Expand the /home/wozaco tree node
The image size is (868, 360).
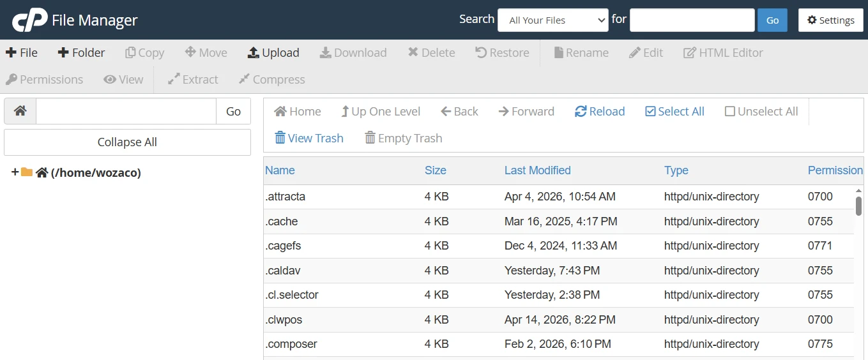[x=15, y=172]
